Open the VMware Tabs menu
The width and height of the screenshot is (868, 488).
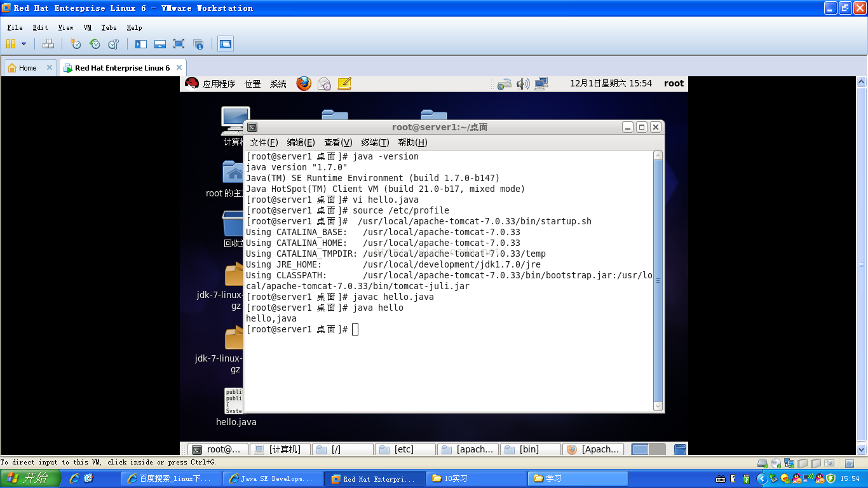[109, 27]
